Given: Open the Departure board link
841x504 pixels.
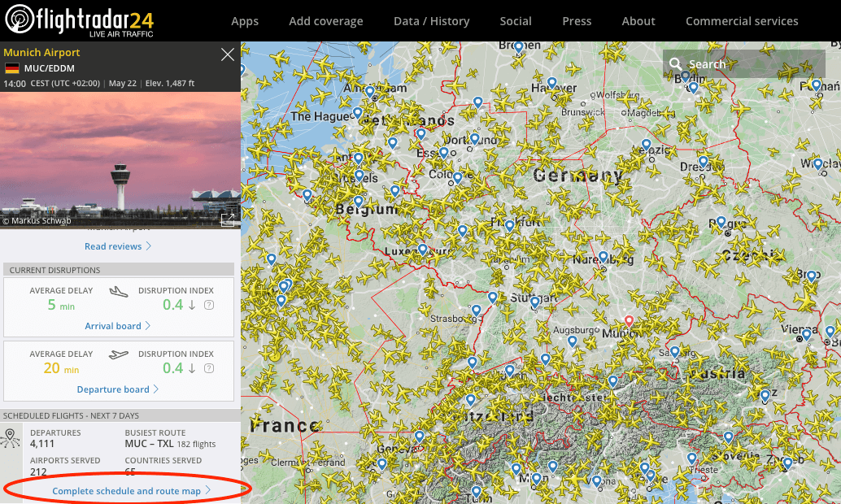Looking at the screenshot, I should 117,389.
